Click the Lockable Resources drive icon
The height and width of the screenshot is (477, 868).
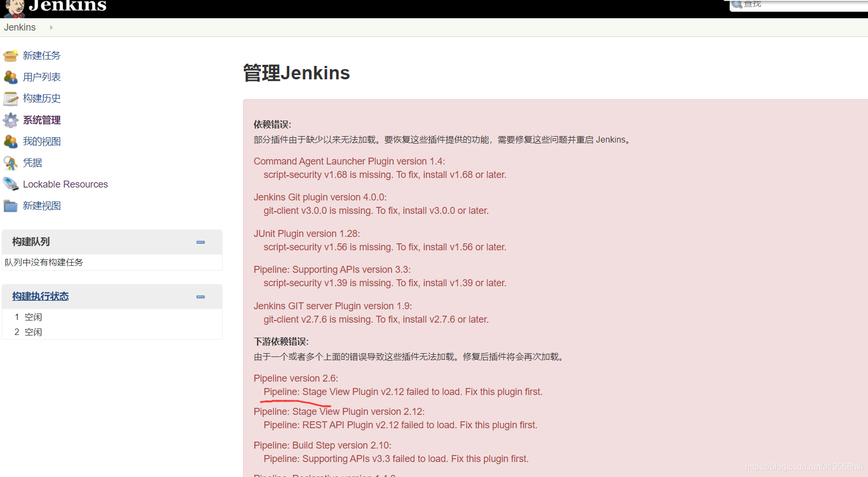tap(11, 184)
